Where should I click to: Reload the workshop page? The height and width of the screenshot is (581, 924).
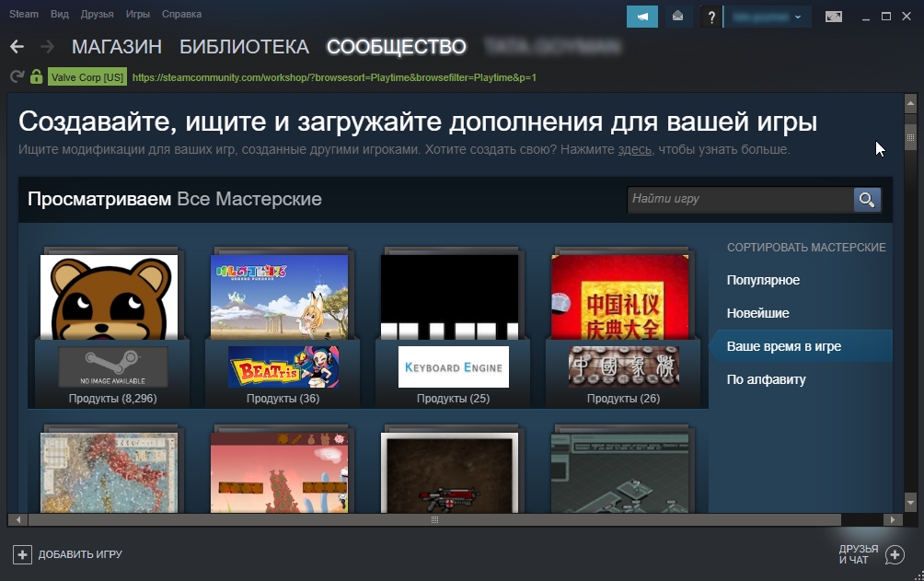click(17, 76)
